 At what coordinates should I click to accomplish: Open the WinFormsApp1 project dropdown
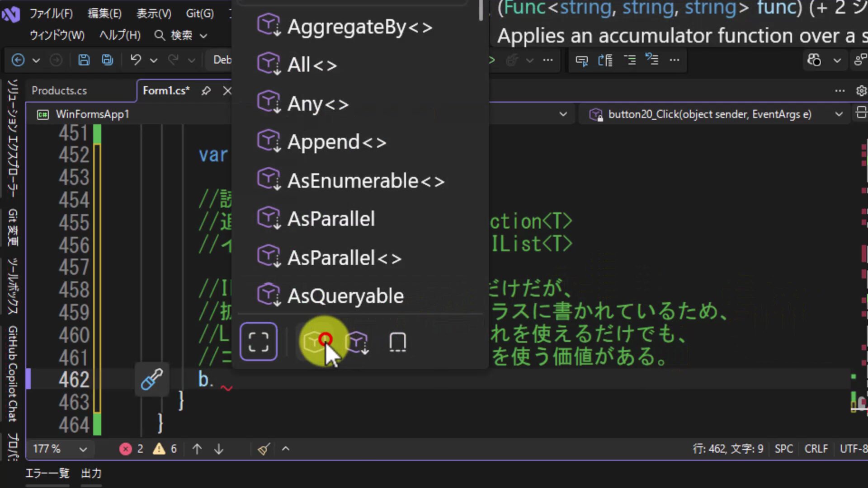[563, 114]
